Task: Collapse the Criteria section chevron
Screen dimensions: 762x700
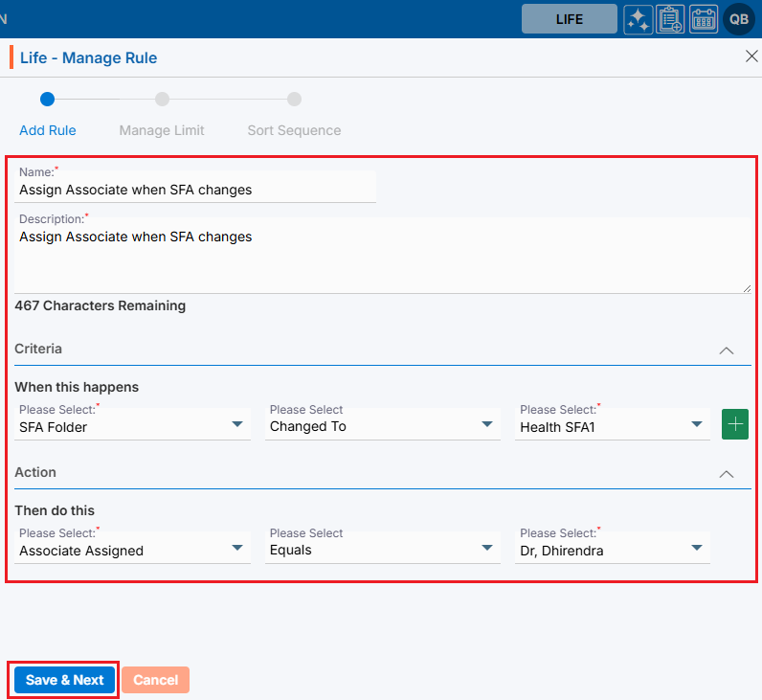Action: (727, 350)
